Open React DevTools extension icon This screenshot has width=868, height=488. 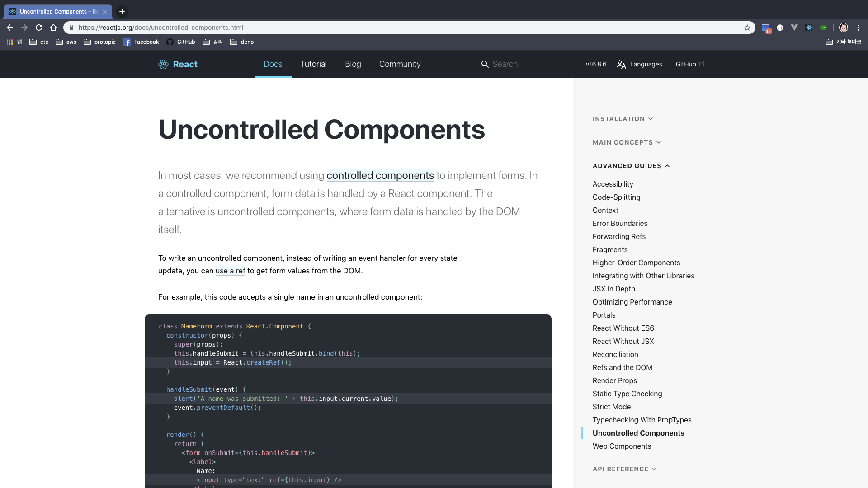pyautogui.click(x=809, y=28)
